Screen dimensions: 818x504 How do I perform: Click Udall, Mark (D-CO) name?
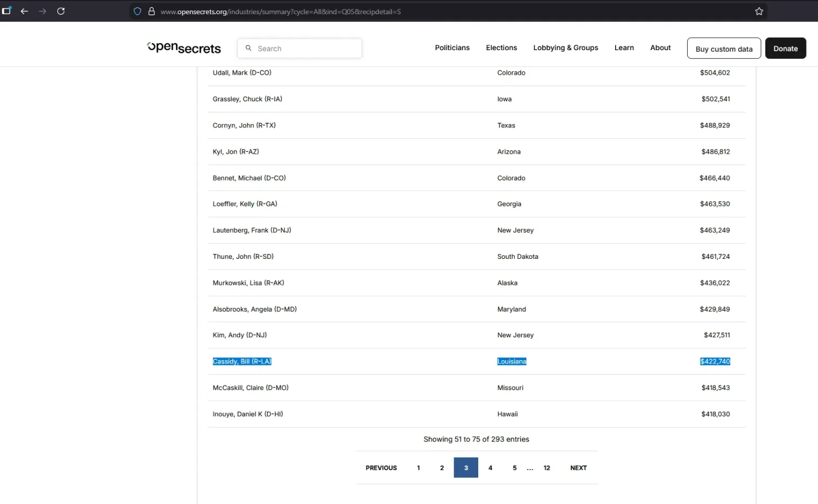pos(242,72)
